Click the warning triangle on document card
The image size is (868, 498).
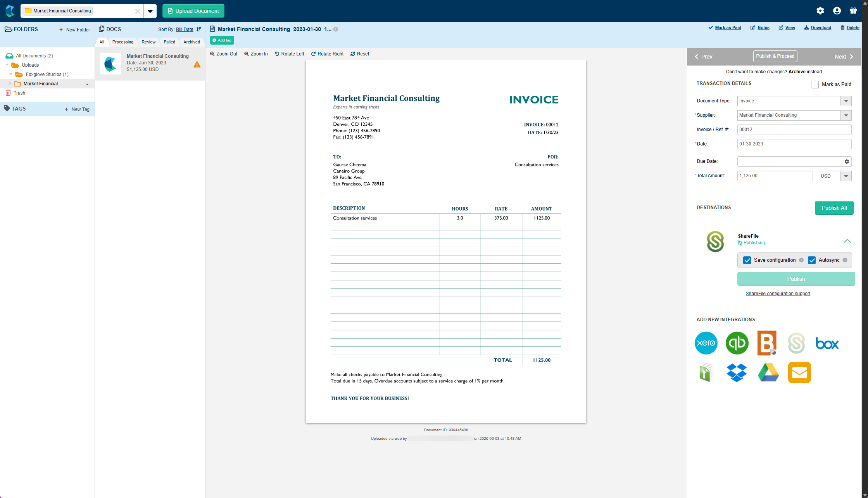pos(197,64)
